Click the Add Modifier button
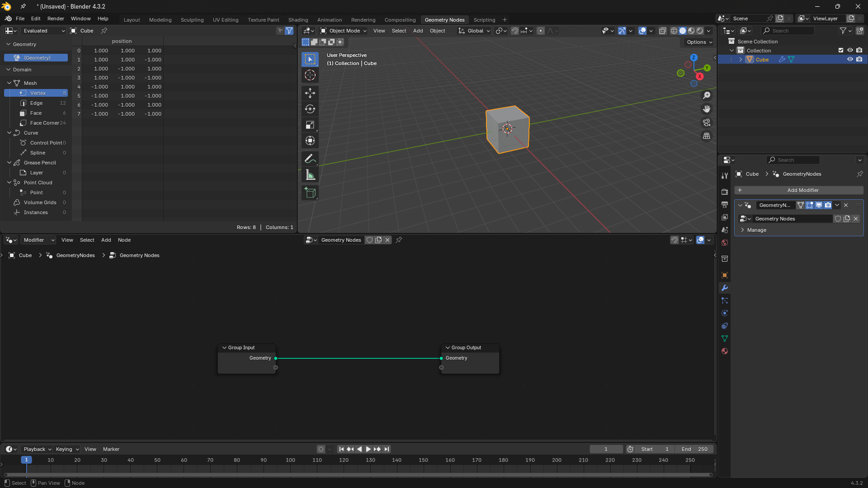This screenshot has width=868, height=488. [803, 190]
